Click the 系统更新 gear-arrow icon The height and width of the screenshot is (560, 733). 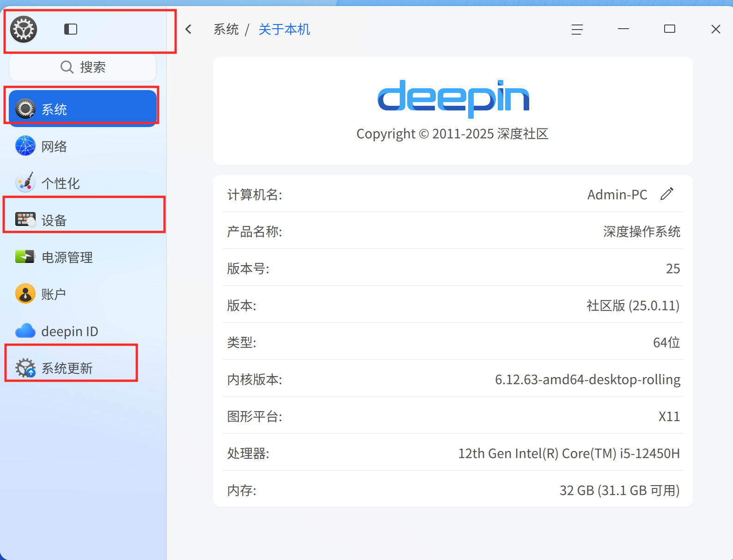click(x=25, y=368)
